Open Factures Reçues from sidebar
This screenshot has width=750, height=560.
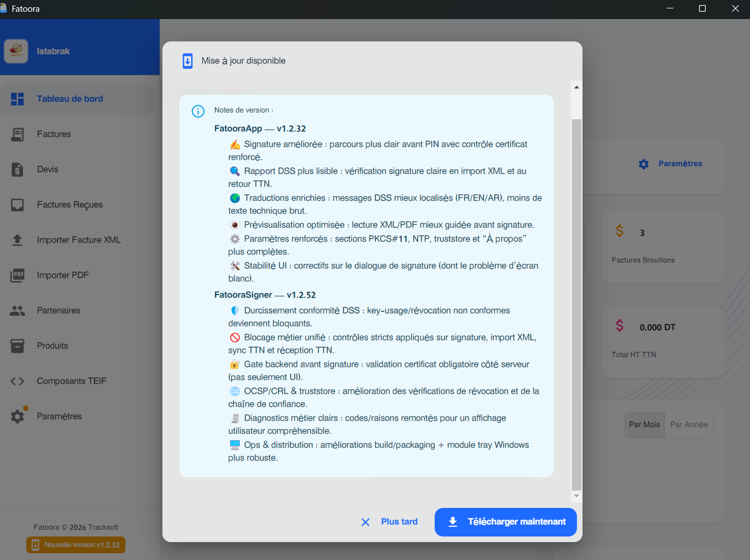pos(77,205)
